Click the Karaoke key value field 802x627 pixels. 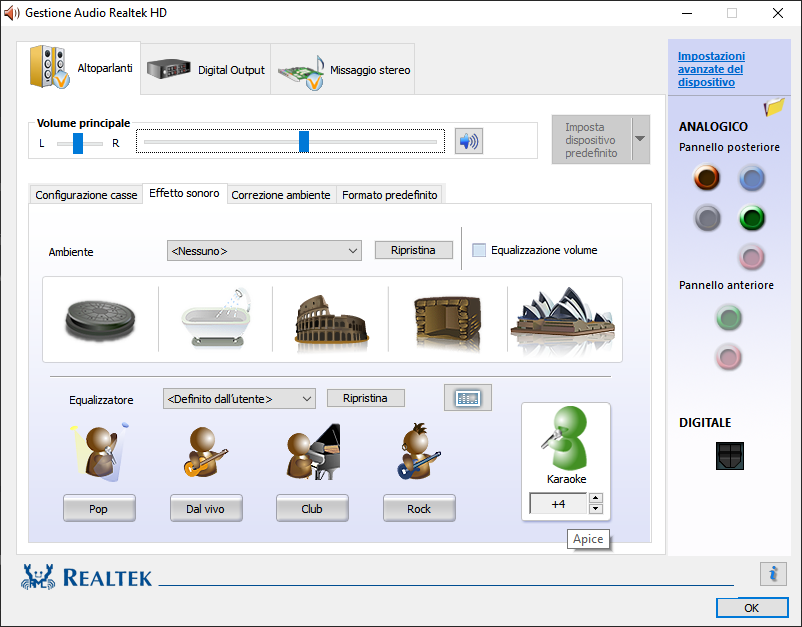pos(558,504)
